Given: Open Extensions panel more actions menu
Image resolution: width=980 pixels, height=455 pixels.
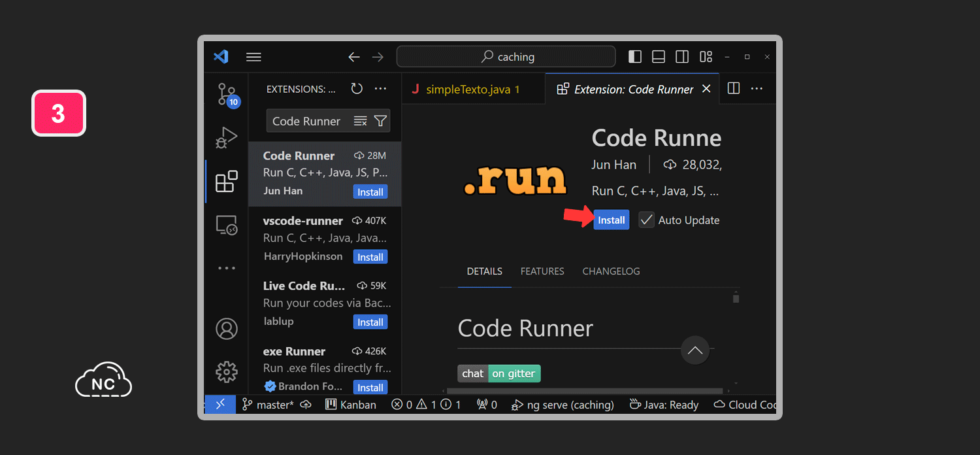Looking at the screenshot, I should coord(380,88).
